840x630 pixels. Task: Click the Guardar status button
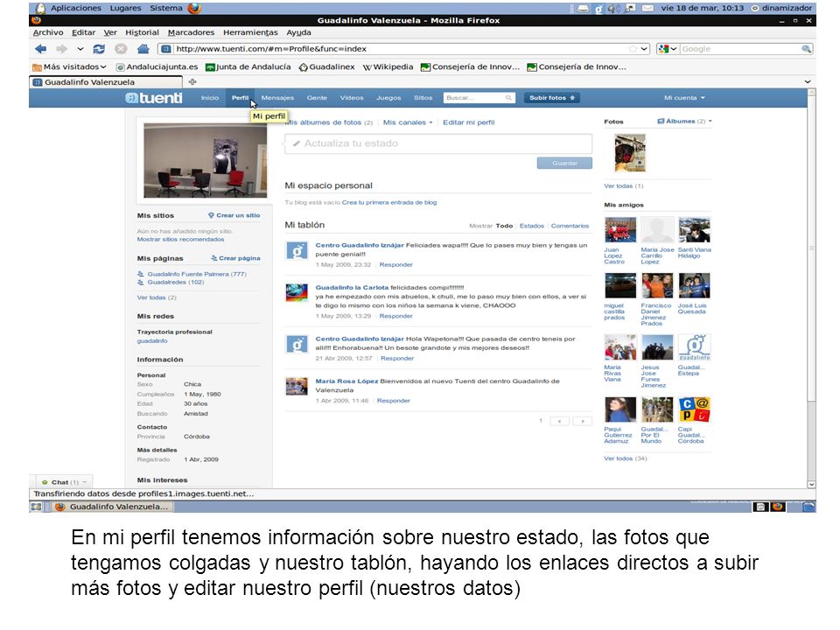click(x=564, y=163)
